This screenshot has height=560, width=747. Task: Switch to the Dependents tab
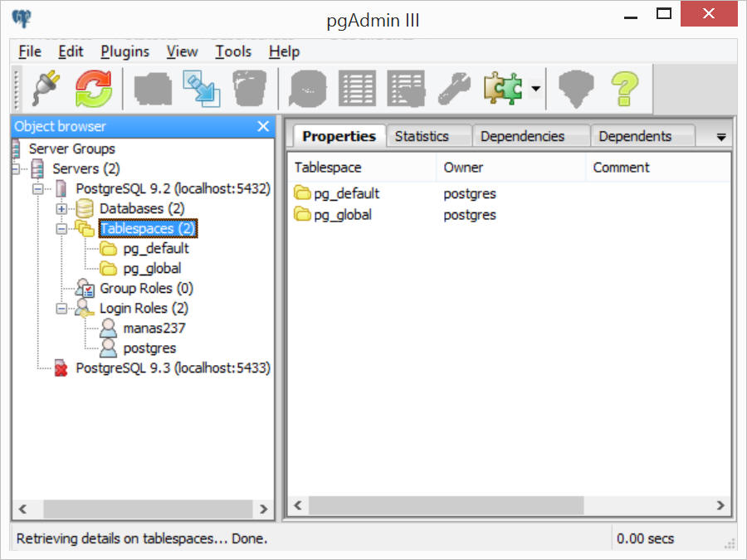coord(635,136)
